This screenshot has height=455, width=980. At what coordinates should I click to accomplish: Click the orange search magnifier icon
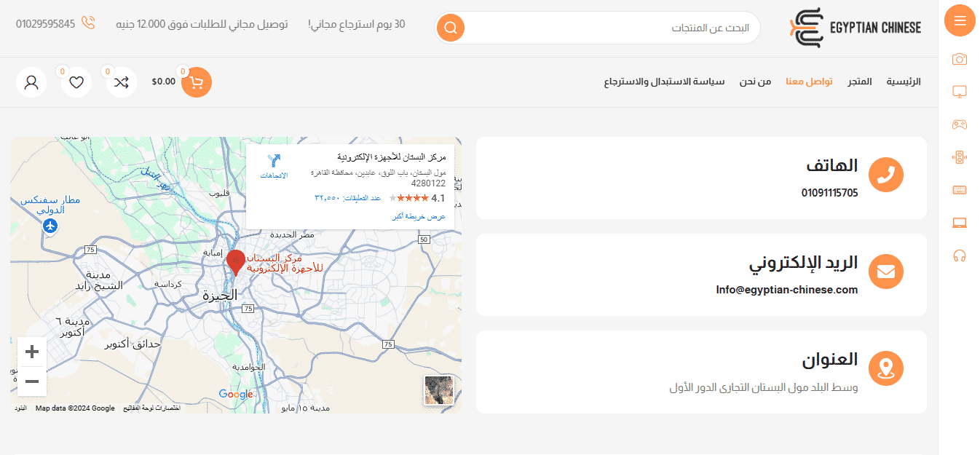pyautogui.click(x=450, y=27)
